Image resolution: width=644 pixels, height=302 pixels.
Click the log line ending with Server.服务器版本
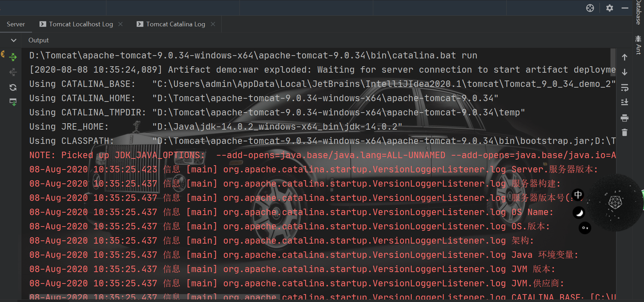click(313, 170)
